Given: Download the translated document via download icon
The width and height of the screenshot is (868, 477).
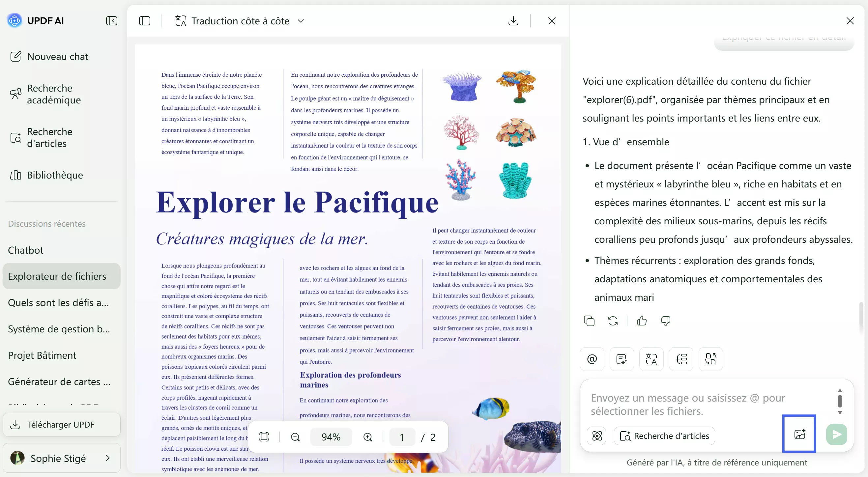Looking at the screenshot, I should click(513, 21).
